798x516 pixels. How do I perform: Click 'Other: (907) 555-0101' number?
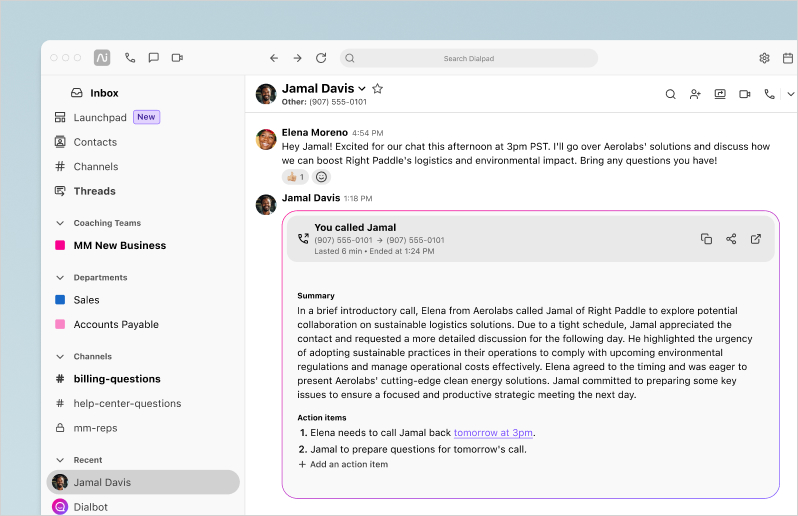pos(324,102)
